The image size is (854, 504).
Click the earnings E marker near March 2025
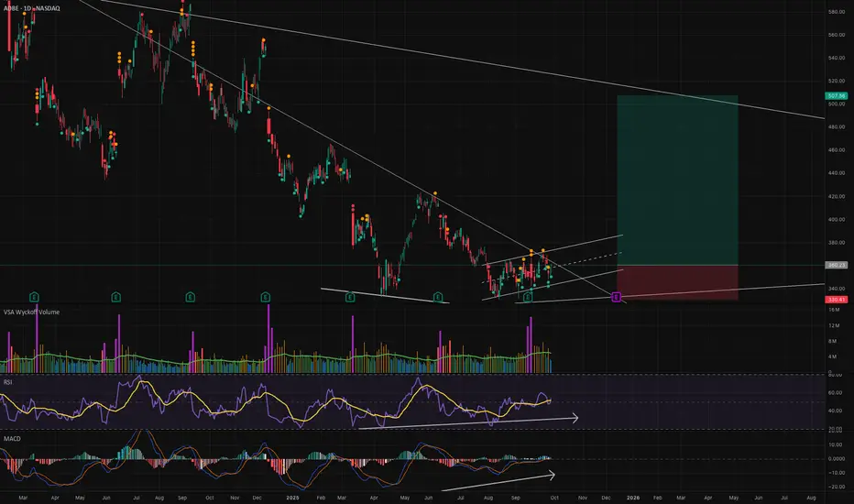point(350,297)
